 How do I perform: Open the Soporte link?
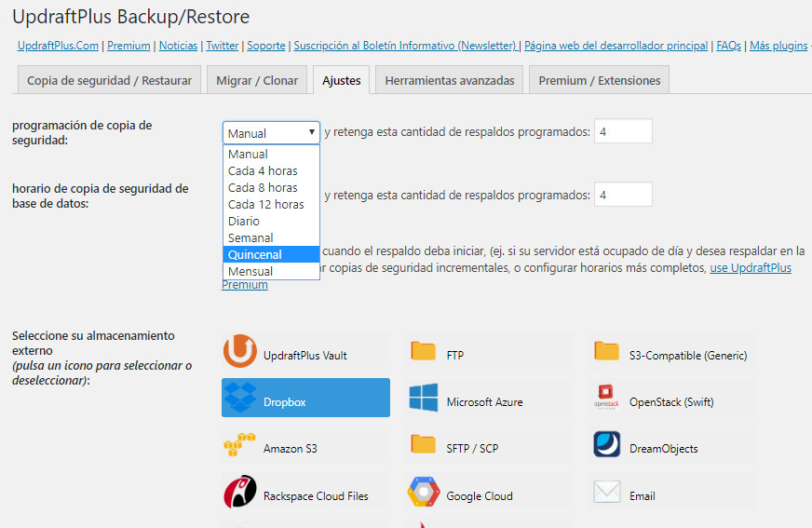click(266, 46)
